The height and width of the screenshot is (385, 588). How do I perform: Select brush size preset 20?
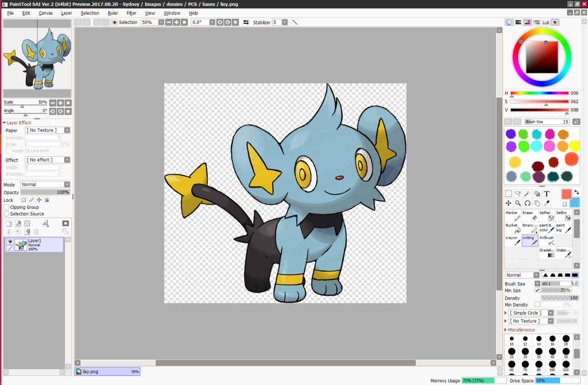pyautogui.click(x=566, y=340)
